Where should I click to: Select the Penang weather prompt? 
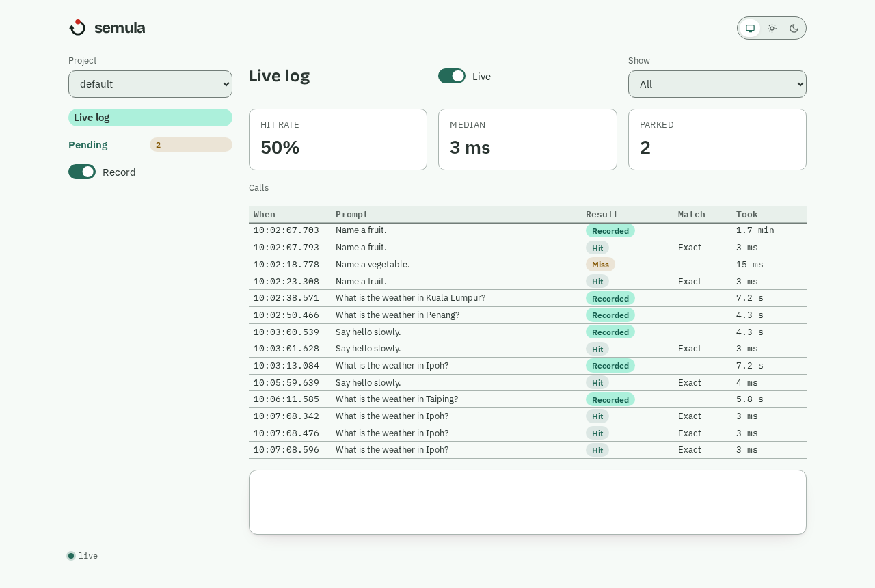point(397,315)
